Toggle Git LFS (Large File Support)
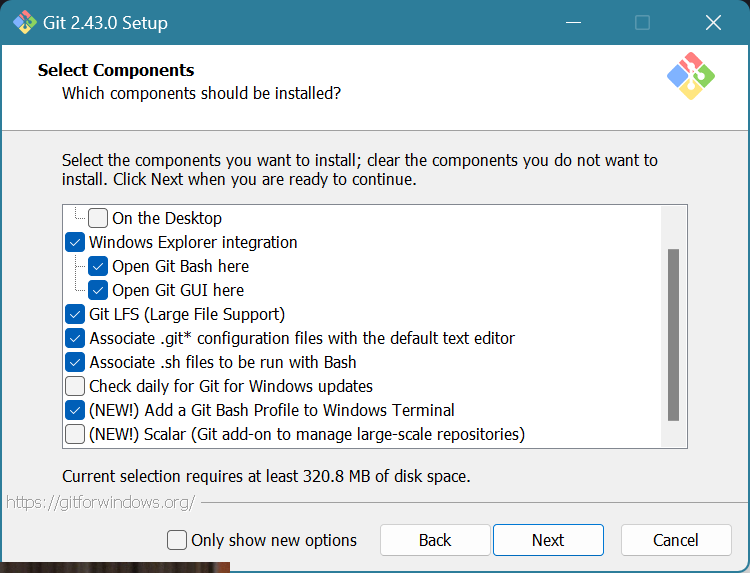The image size is (750, 573). 75,314
